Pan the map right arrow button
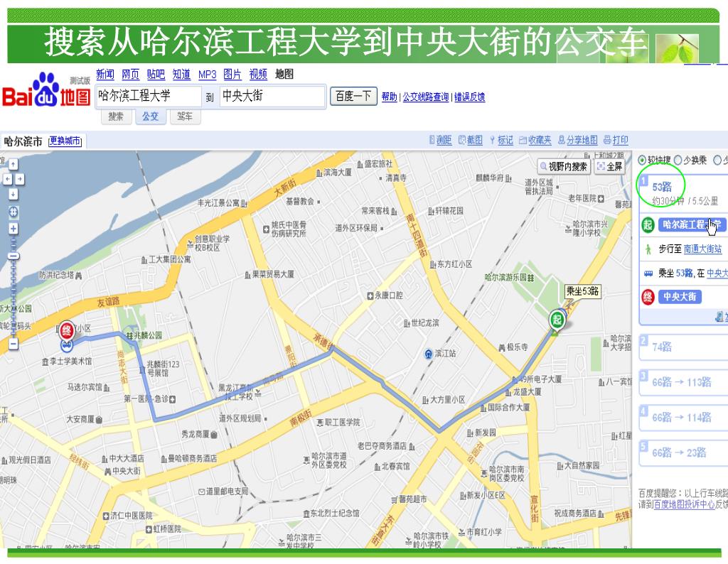 pos(19,180)
